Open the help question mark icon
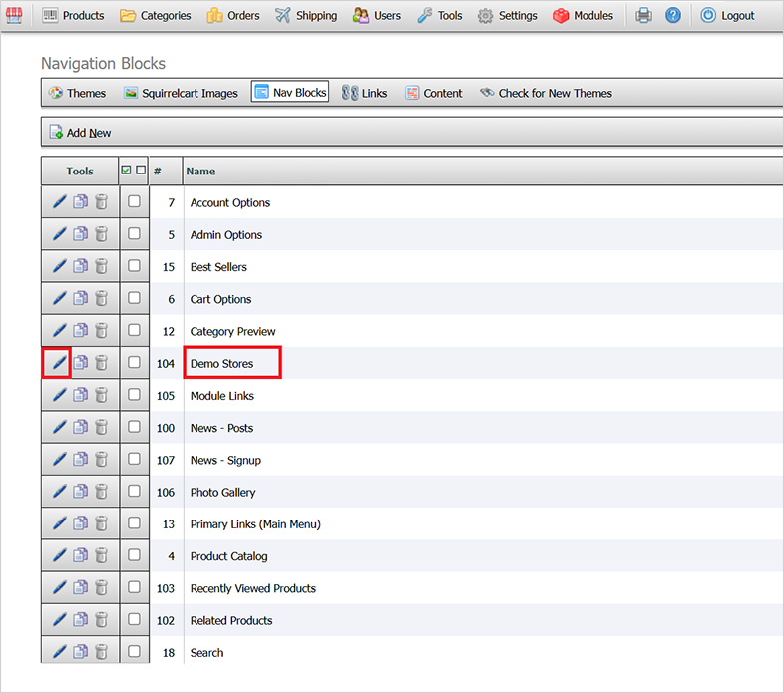The image size is (784, 693). tap(673, 16)
